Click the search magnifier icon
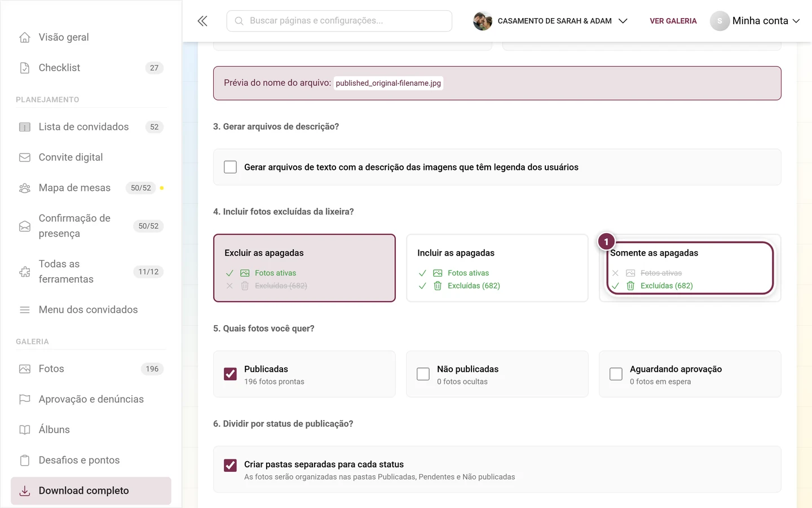The image size is (812, 508). (x=239, y=21)
